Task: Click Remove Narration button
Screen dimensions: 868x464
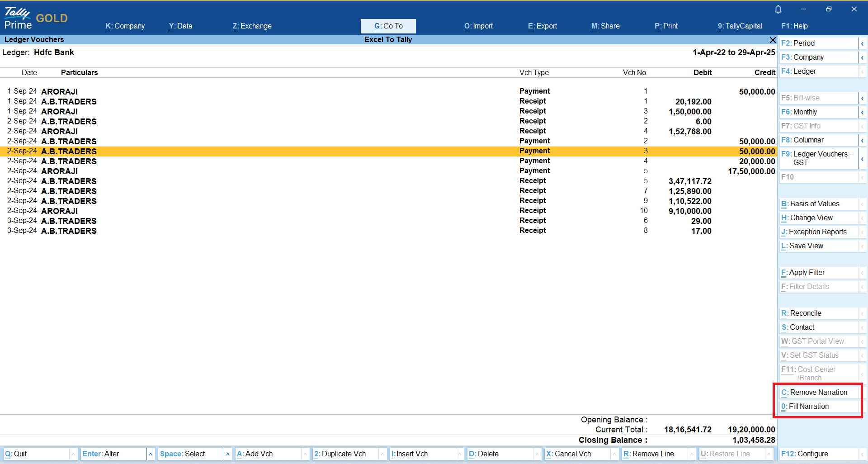Action: coord(818,393)
